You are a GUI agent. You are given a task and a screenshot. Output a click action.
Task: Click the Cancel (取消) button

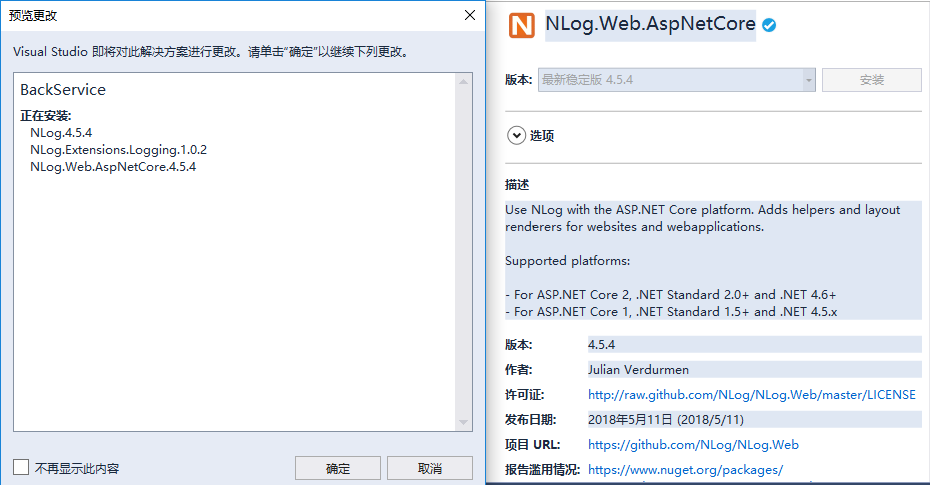430,468
